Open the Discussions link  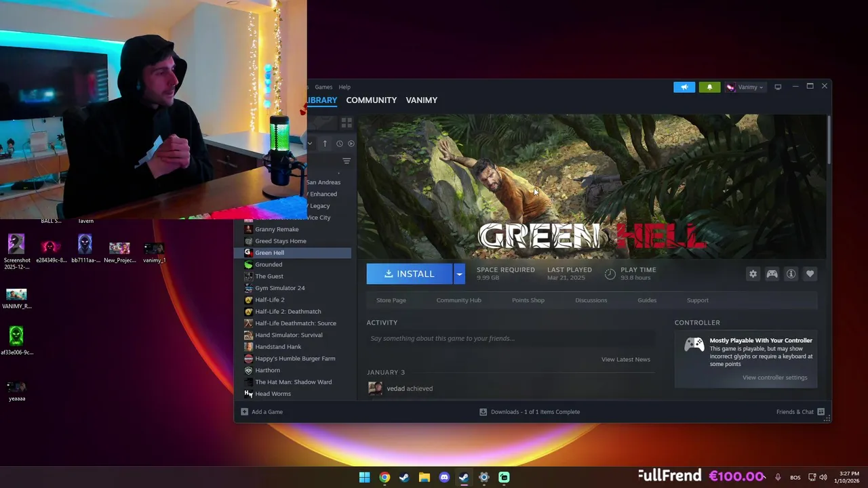[591, 300]
